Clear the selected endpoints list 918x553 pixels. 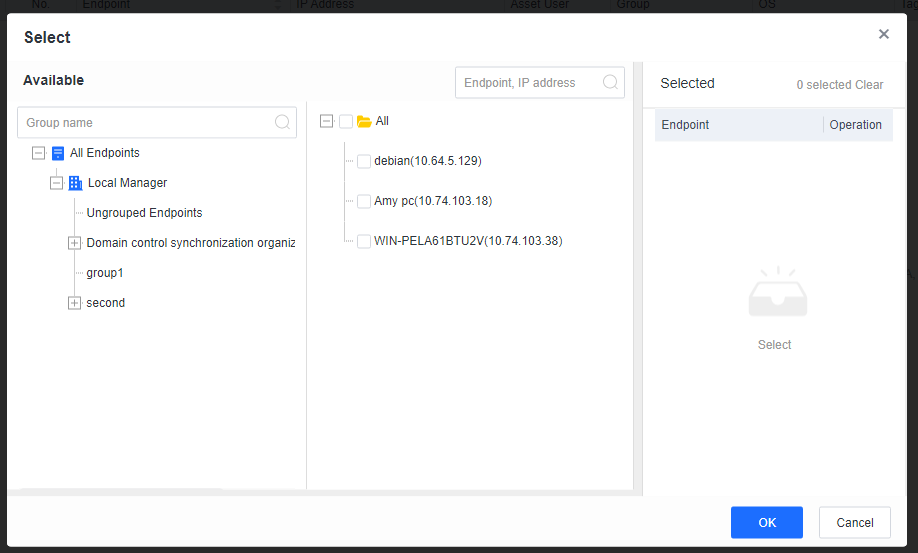coord(869,85)
